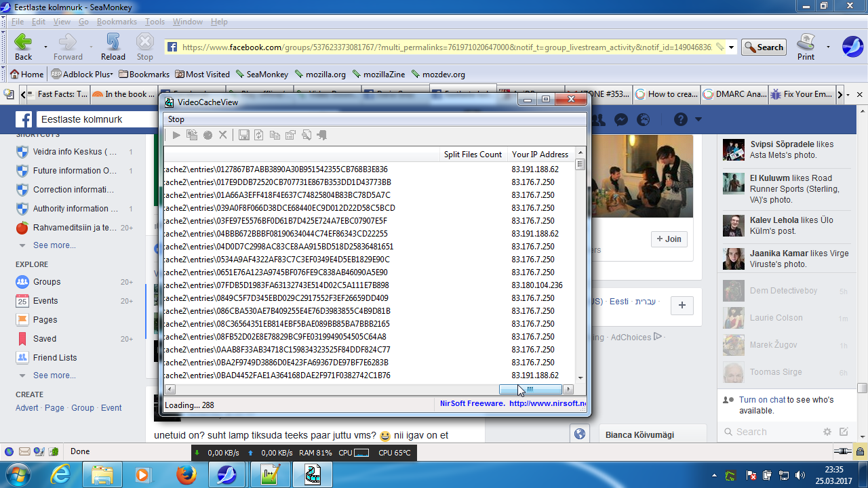Click the Refresh icon in VideoCacheView toolbar
The width and height of the screenshot is (868, 488).
(x=259, y=136)
